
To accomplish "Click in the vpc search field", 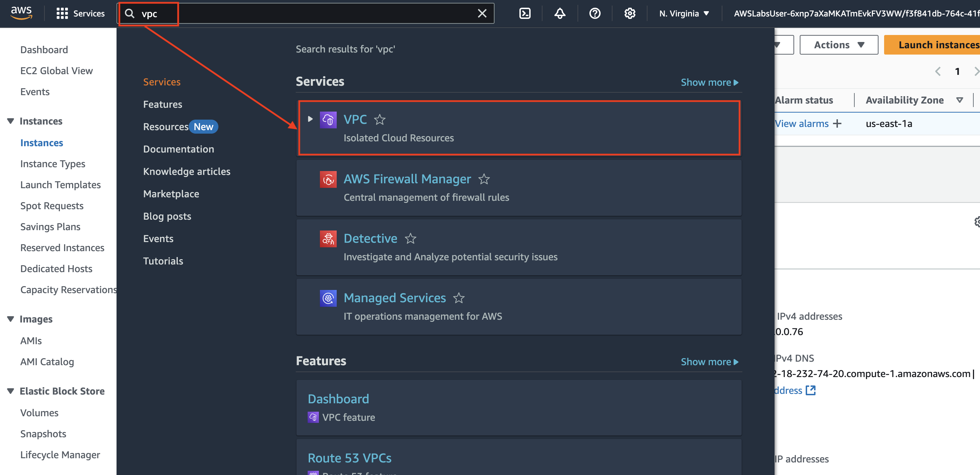I will 304,14.
